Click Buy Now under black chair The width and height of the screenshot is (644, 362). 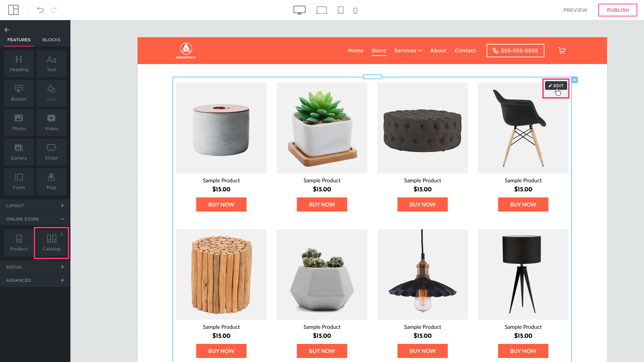[x=523, y=204]
